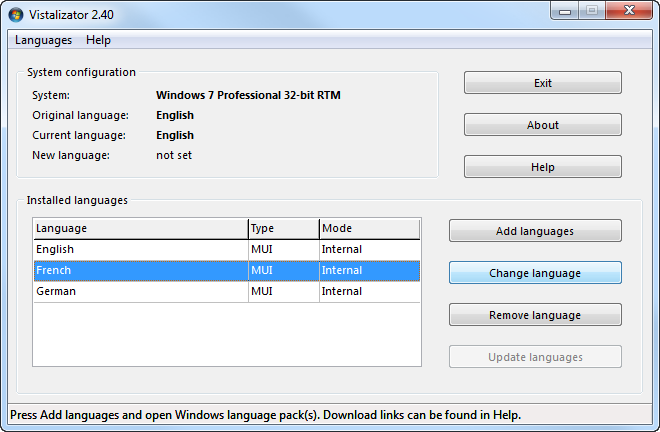
Task: Open the Help menu
Action: 98,40
